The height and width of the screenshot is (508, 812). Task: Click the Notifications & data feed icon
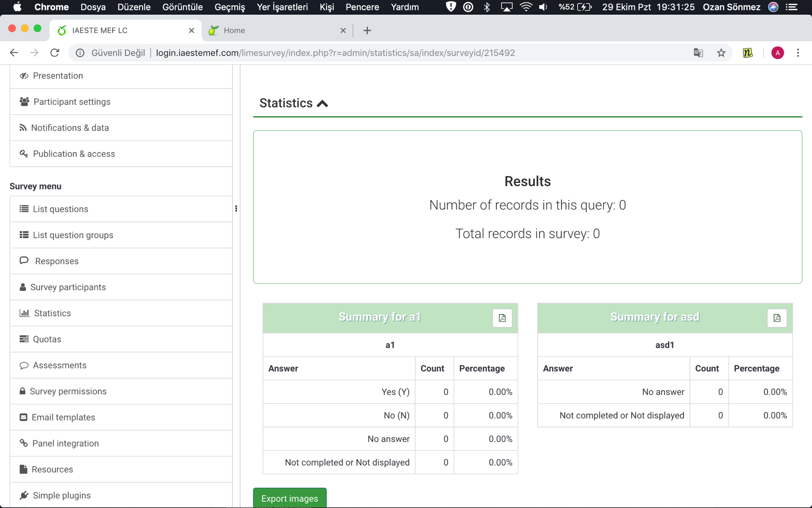click(x=23, y=128)
